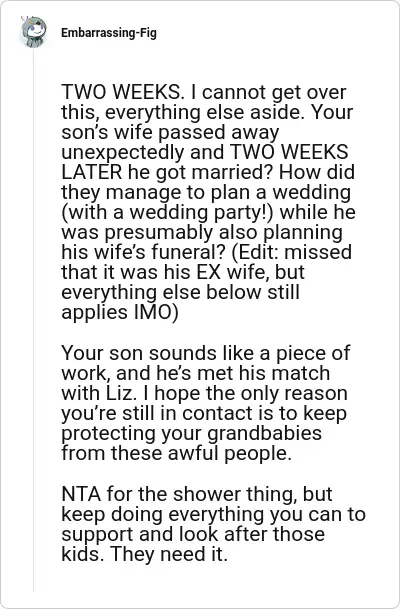Image resolution: width=400 pixels, height=609 pixels.
Task: Click the text "his wife's funeral? (Edit: missed"
Action: coord(207,252)
